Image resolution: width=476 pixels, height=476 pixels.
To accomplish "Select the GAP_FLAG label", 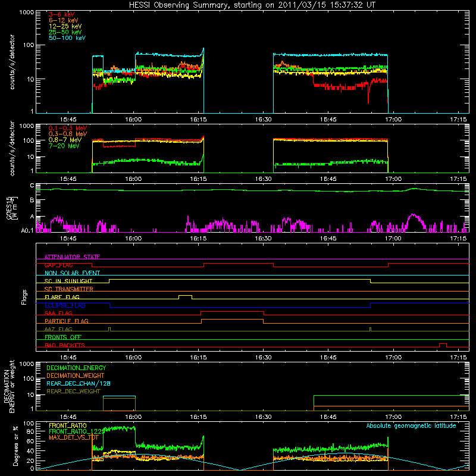I will pos(58,265).
